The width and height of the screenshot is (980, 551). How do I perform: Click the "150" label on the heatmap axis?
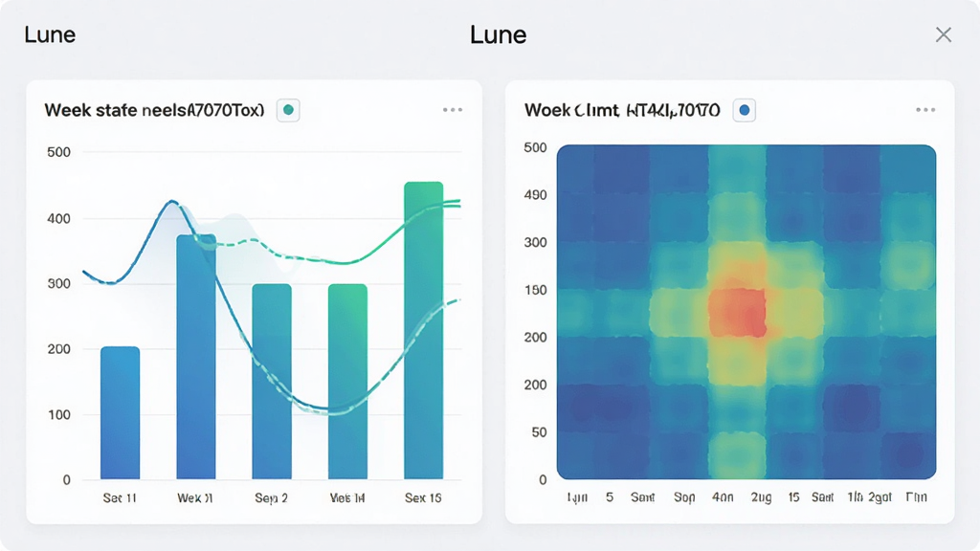point(535,290)
